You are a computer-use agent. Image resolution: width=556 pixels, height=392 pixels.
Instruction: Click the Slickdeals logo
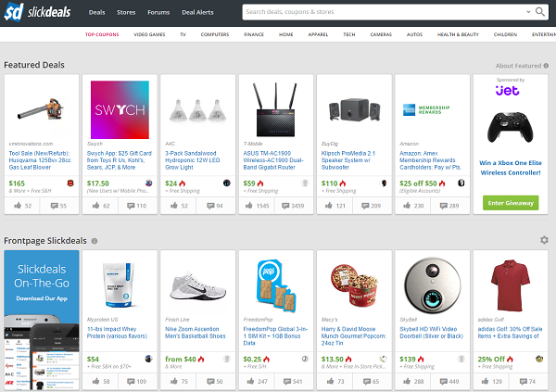point(37,12)
